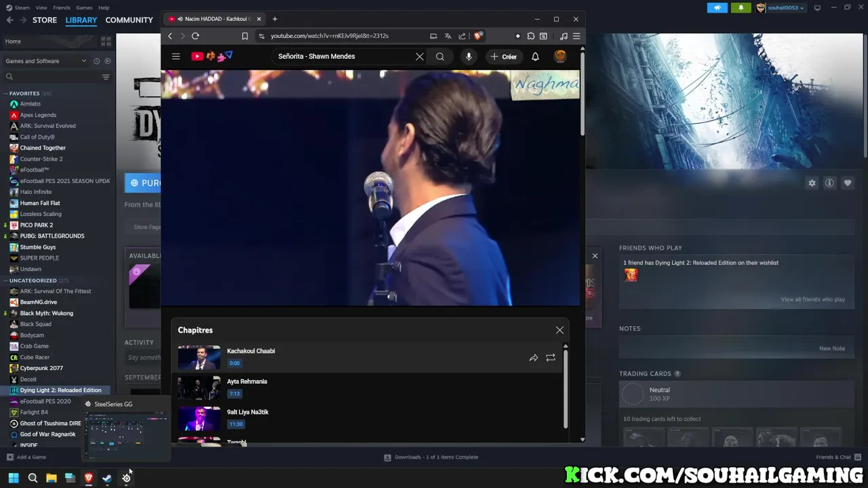
Task: Sort library by recent activity clock icon
Action: point(97,61)
